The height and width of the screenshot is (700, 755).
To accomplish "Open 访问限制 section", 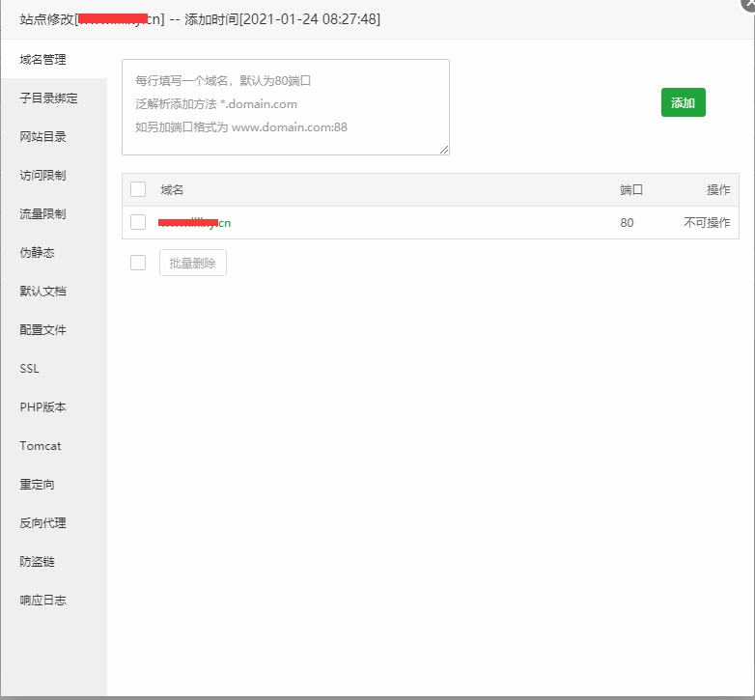I will (x=54, y=175).
